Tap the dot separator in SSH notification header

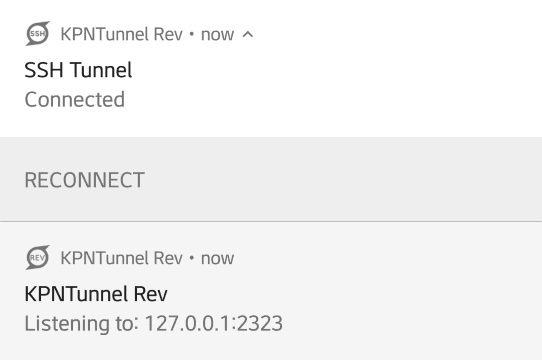192,34
